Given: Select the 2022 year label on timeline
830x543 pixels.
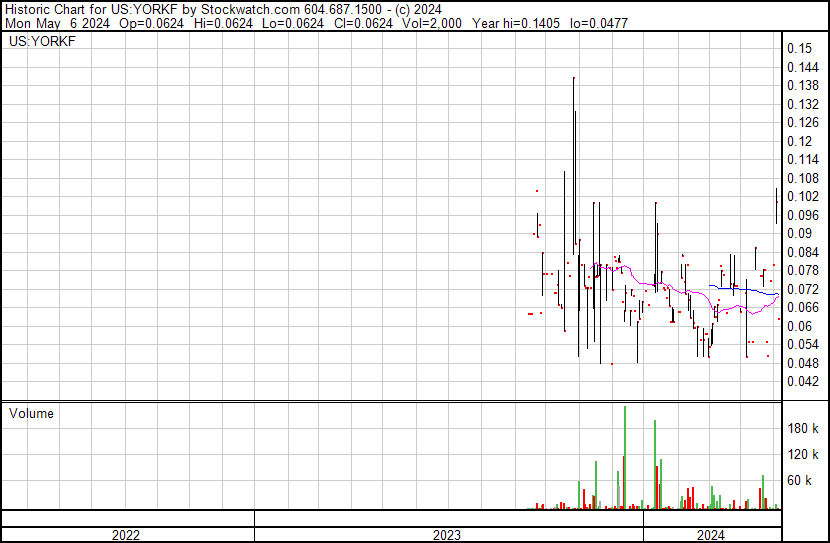Looking at the screenshot, I should [126, 535].
